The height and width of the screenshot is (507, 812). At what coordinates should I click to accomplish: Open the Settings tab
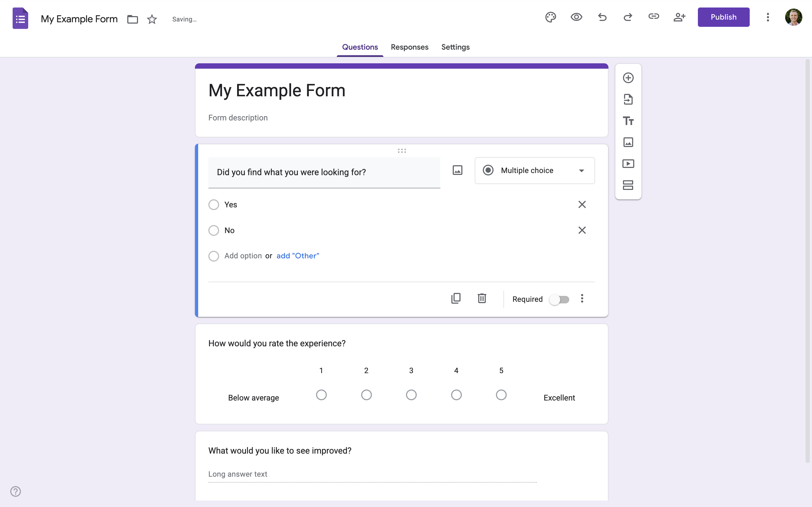pyautogui.click(x=455, y=47)
